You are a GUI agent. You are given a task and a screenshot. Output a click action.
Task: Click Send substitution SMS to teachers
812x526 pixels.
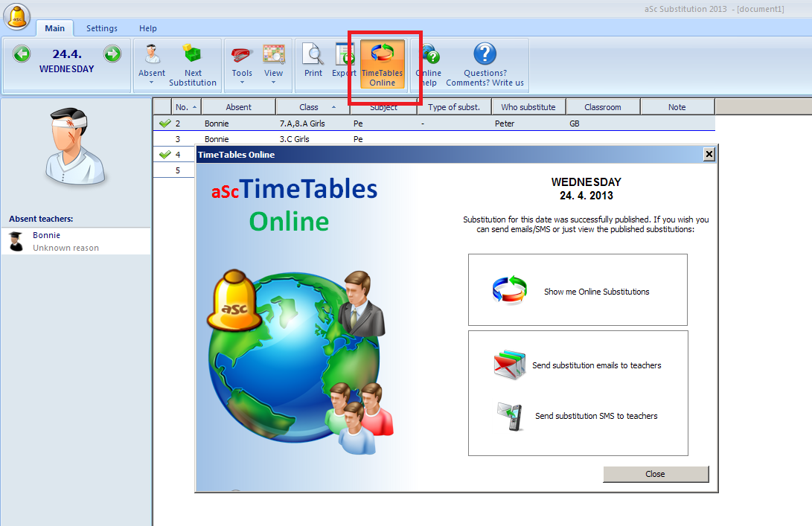tap(596, 416)
